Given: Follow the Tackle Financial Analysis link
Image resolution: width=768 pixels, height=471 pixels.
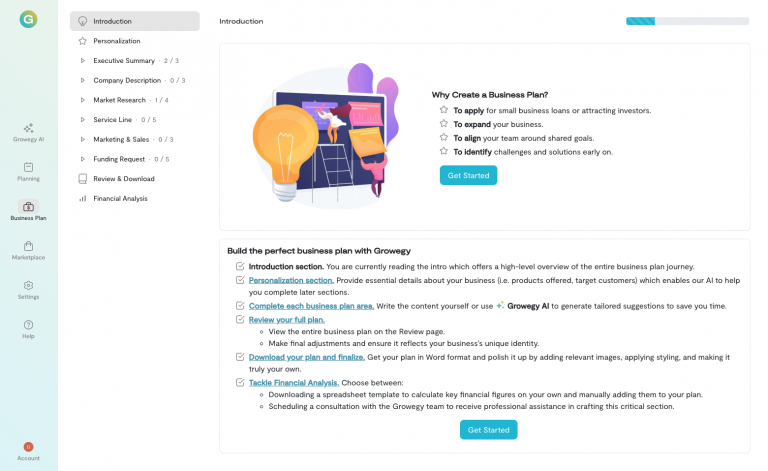Looking at the screenshot, I should [x=293, y=382].
